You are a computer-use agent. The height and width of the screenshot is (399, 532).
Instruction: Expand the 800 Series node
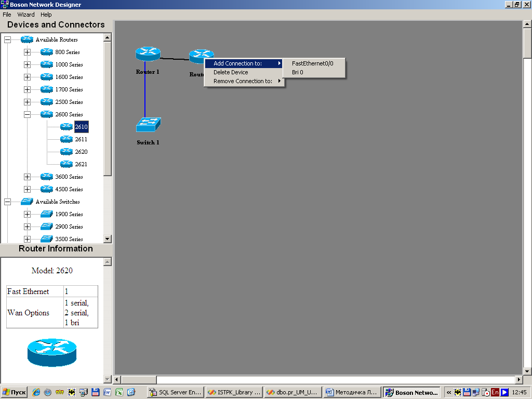[27, 52]
